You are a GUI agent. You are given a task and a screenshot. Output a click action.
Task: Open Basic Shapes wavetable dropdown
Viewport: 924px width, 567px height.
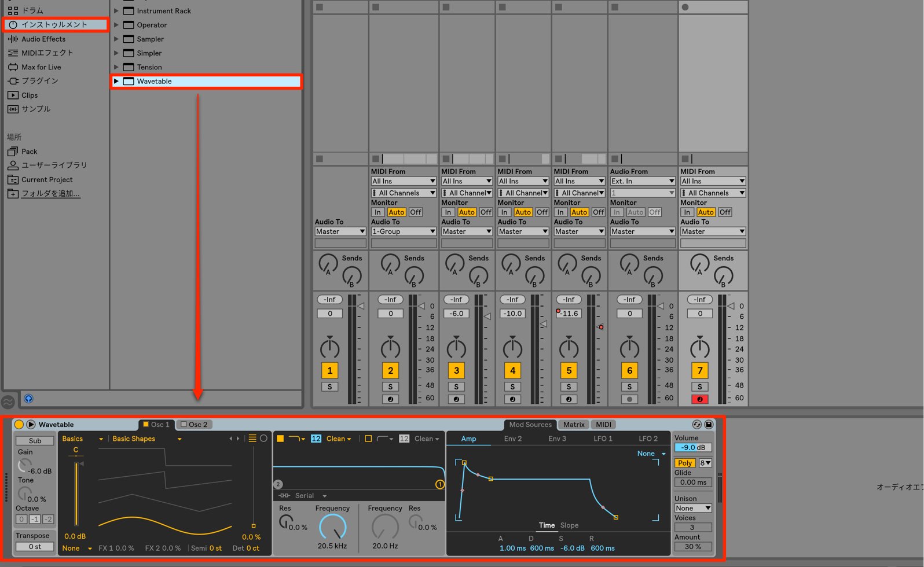147,439
